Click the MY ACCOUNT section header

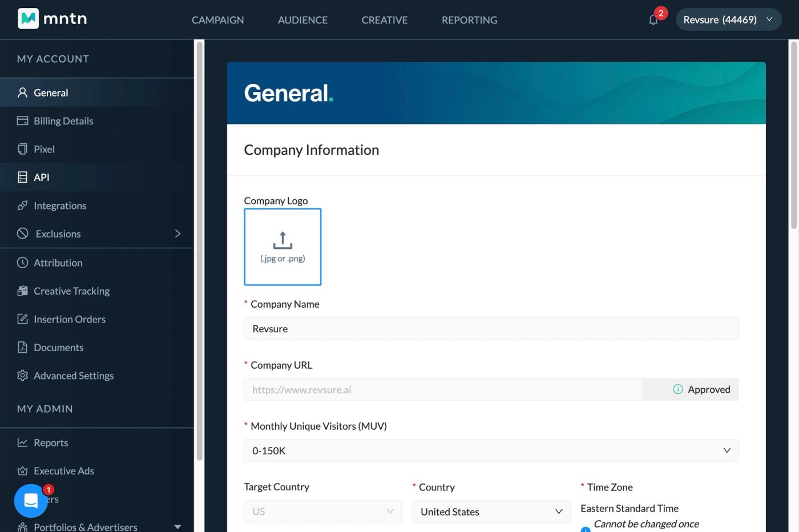click(53, 59)
